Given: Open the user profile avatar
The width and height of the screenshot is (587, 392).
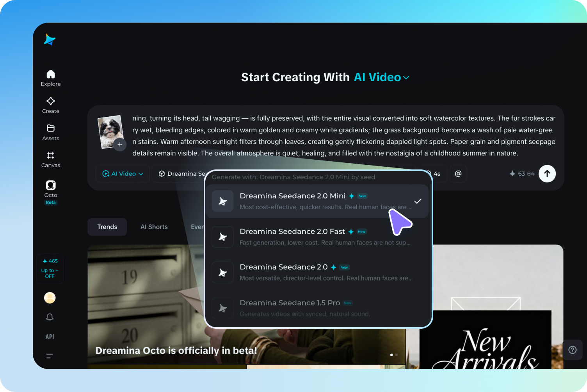Looking at the screenshot, I should (50, 298).
